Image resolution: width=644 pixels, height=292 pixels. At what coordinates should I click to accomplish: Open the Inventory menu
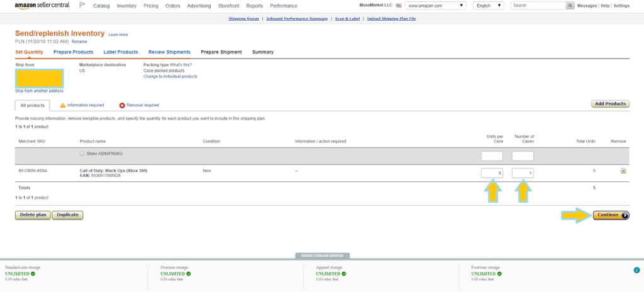click(126, 6)
